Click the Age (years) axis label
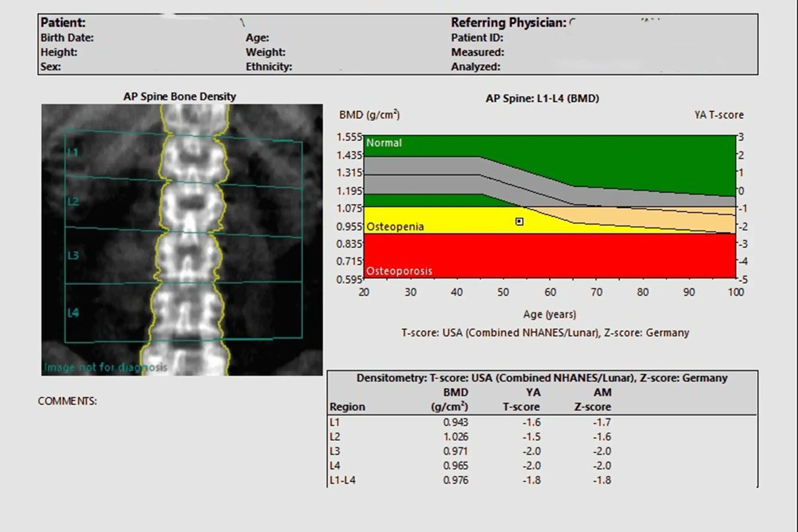Viewport: 798px width, 532px height. click(x=549, y=314)
